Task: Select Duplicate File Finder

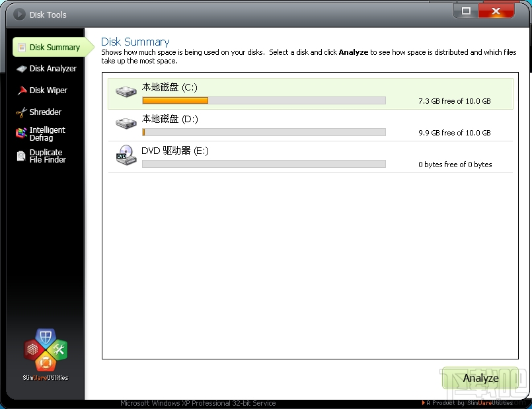Action: [x=41, y=156]
